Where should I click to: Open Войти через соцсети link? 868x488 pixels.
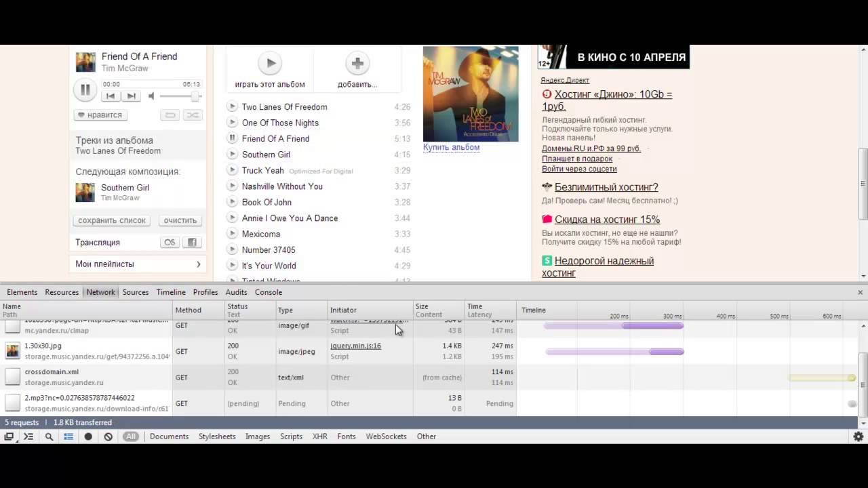pos(579,169)
